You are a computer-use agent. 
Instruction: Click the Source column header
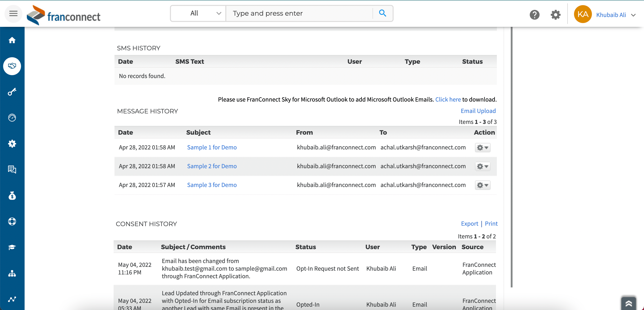(x=472, y=247)
